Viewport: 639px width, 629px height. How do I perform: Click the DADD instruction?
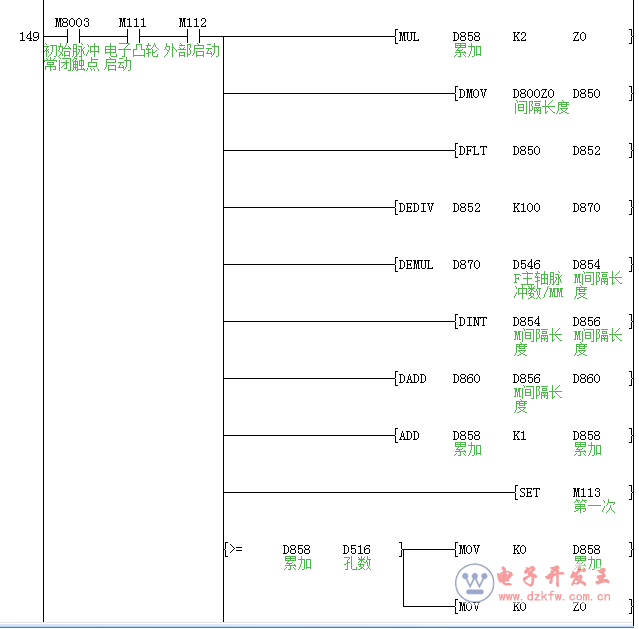coord(412,379)
